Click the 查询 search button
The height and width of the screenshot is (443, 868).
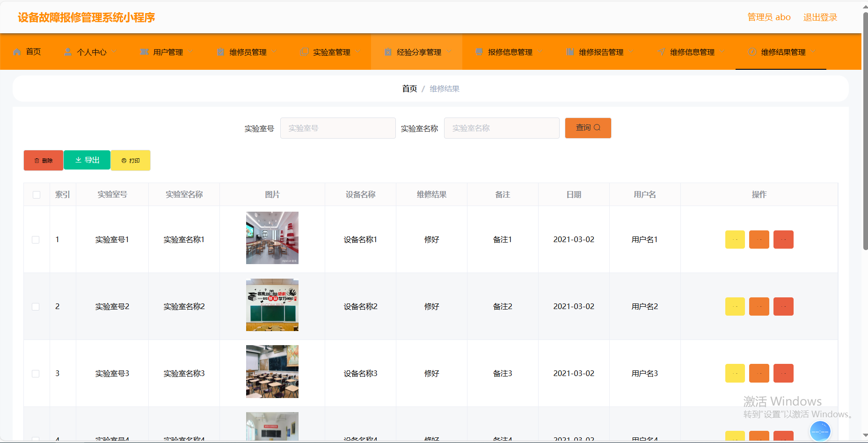588,128
